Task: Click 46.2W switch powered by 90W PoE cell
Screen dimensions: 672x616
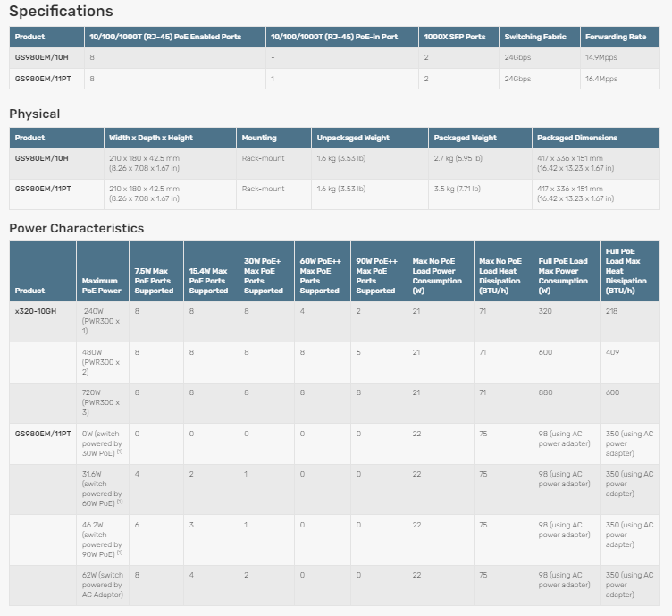Action: click(x=103, y=540)
